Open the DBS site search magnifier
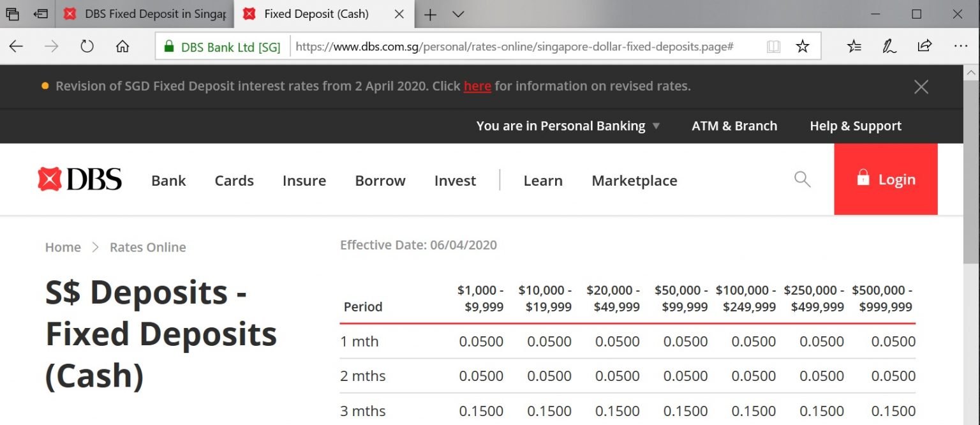 [x=802, y=179]
